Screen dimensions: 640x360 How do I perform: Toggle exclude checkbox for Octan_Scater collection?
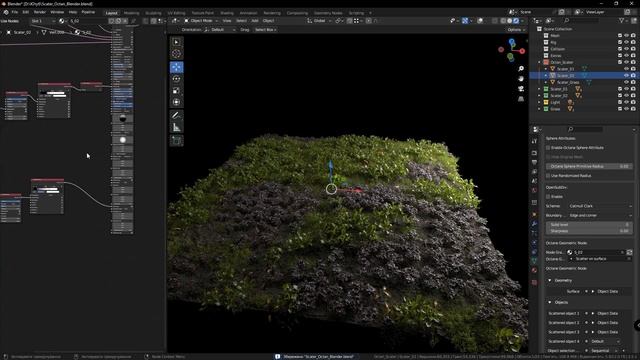(x=620, y=62)
